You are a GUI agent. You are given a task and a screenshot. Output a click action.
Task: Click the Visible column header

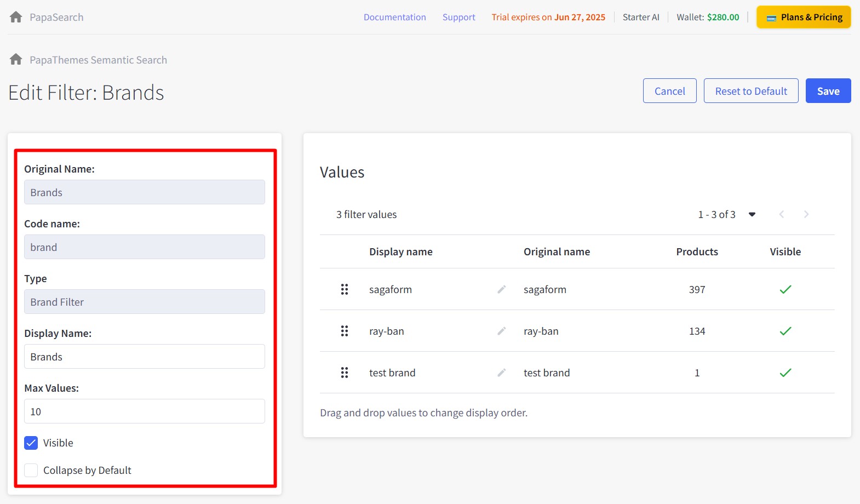click(786, 251)
